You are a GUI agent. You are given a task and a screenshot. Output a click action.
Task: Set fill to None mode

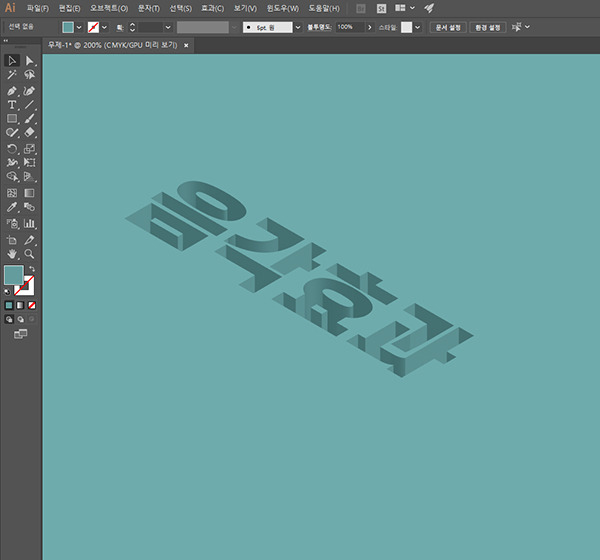32,305
